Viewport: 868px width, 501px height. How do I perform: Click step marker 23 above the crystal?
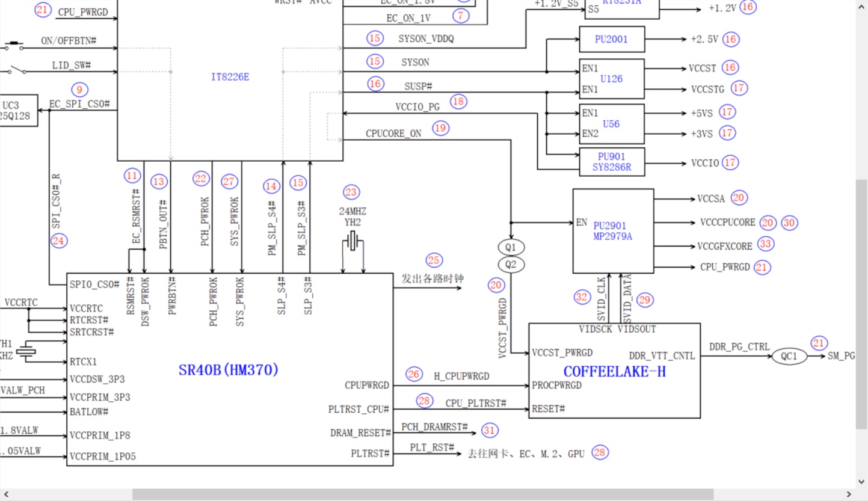(x=351, y=192)
